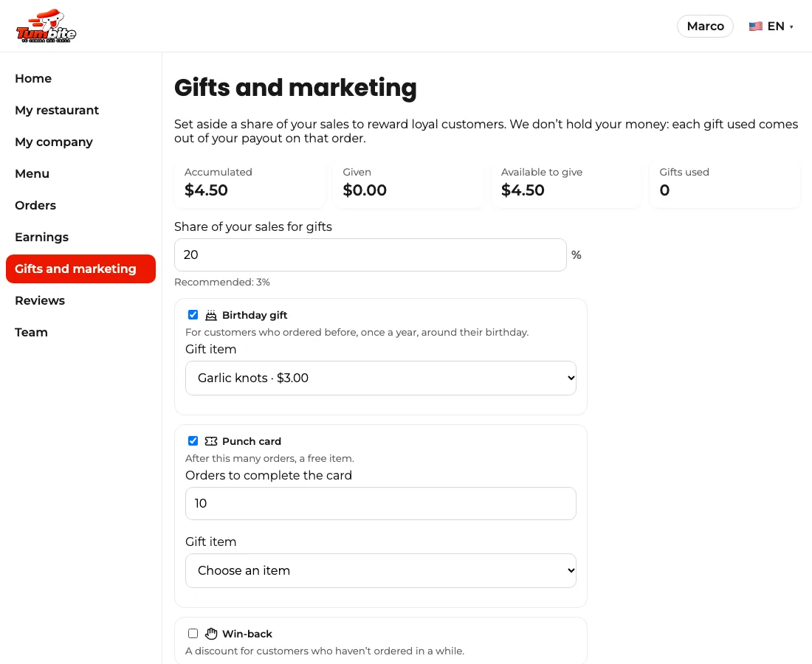Viewport: 812px width, 664px height.
Task: Select Gifts and marketing sidebar item
Action: (x=80, y=269)
